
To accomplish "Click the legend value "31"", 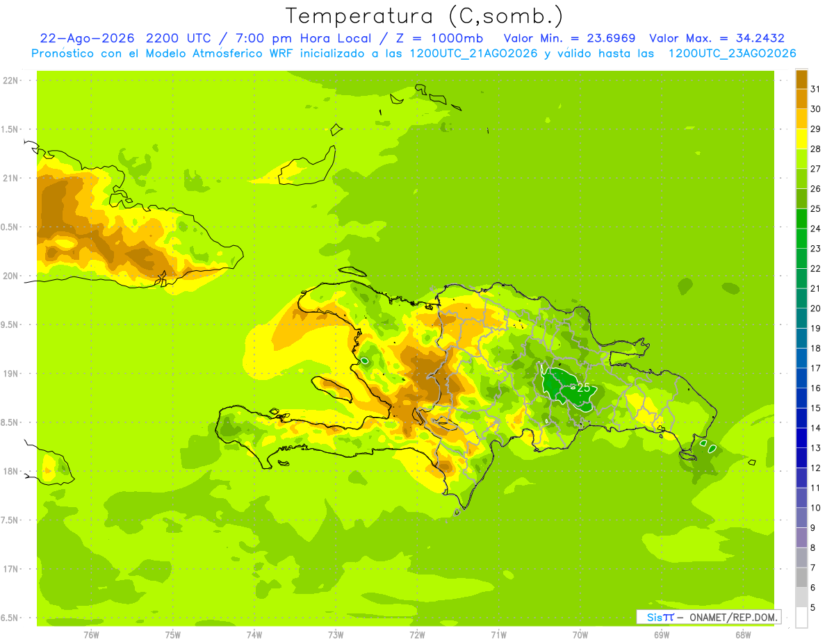I will [x=816, y=89].
